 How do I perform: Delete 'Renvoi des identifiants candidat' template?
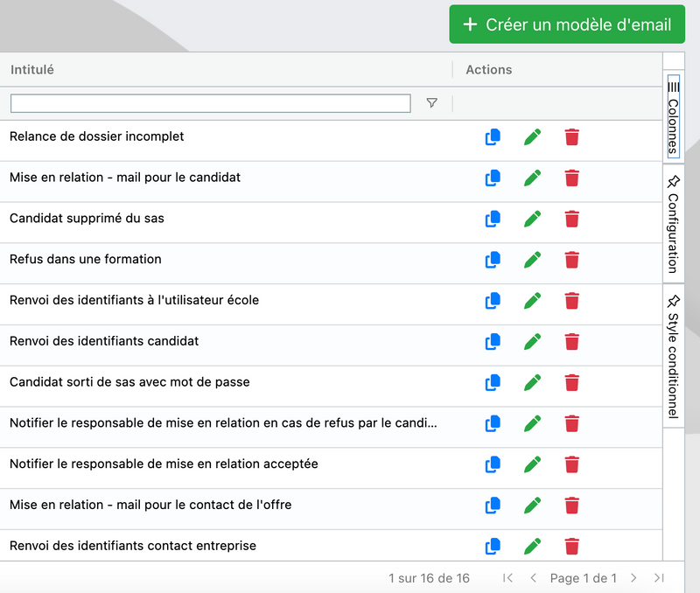572,342
